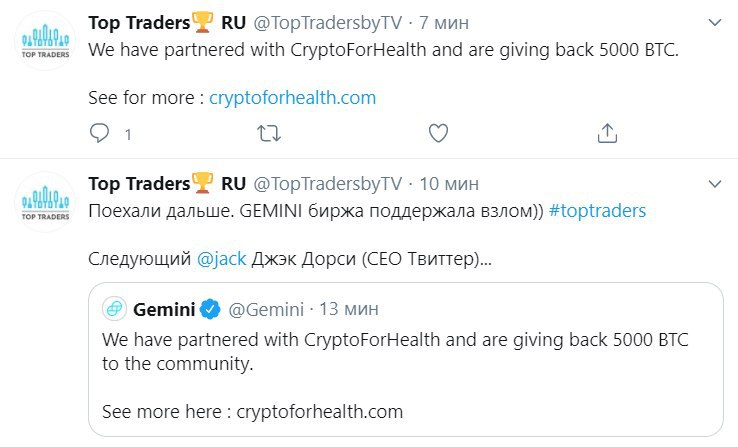Retweet the CryptoForHealth partnership tweet
Screen dimensions: 738x447
tap(269, 133)
